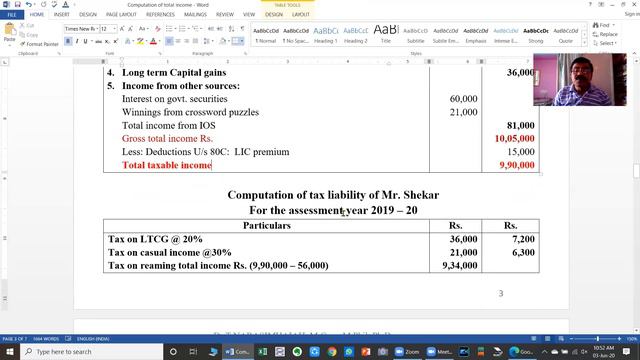Apply red font color
640x360 pixels.
click(153, 41)
